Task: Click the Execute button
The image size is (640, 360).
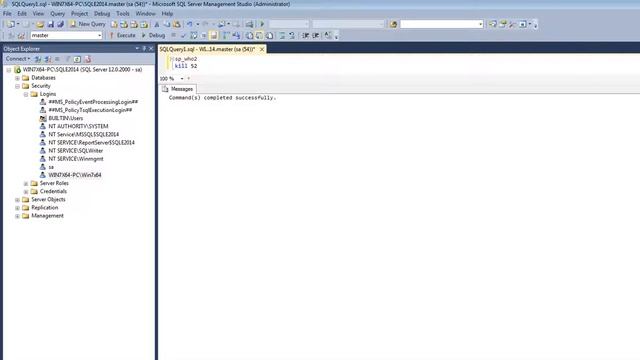Action: pos(122,36)
